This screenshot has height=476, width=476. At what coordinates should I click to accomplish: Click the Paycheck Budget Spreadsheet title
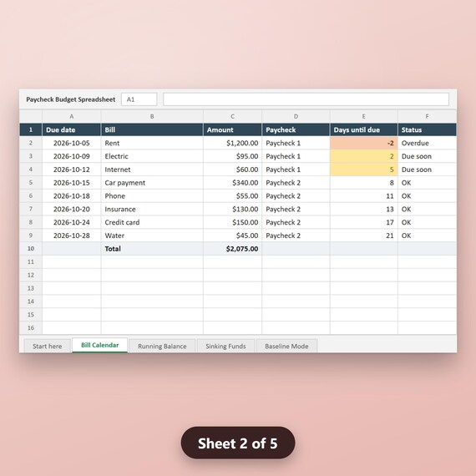[70, 99]
